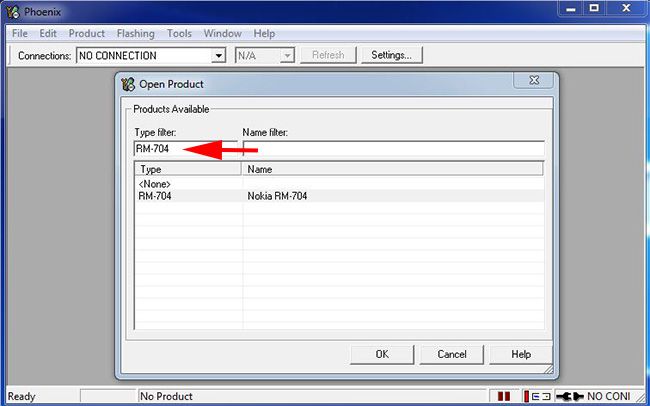650x406 pixels.
Task: Click the Name filter input field
Action: click(x=393, y=148)
